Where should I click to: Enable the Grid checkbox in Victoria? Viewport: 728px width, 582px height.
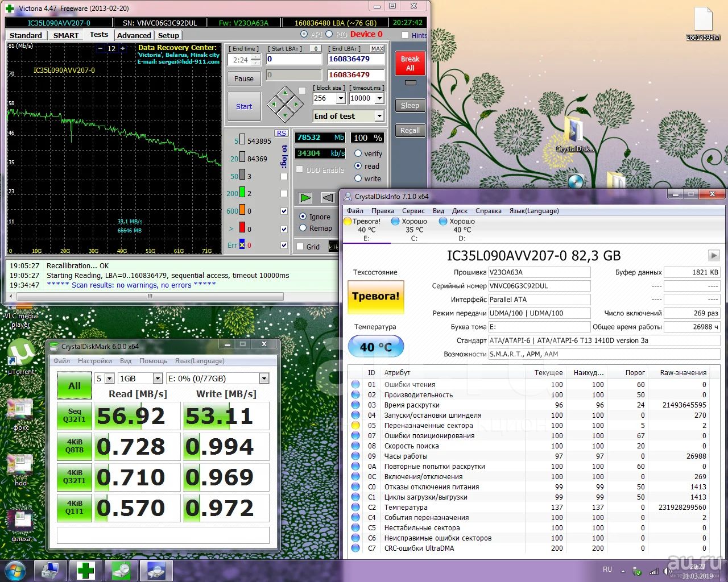pyautogui.click(x=300, y=247)
